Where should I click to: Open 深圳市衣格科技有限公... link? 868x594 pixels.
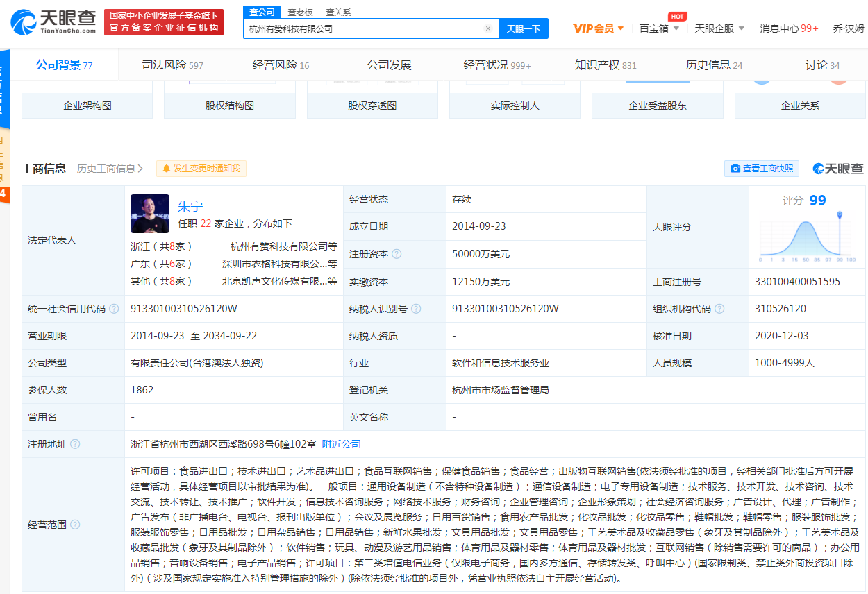coord(280,264)
